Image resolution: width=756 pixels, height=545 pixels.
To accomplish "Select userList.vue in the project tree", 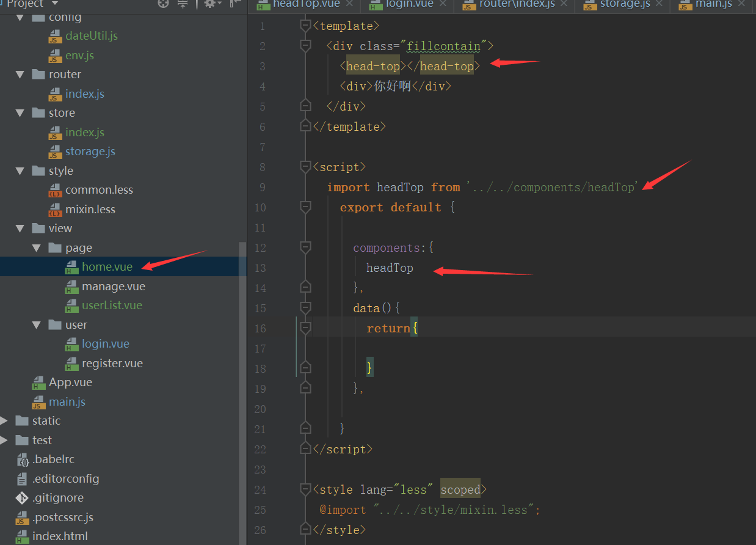I will click(x=112, y=305).
